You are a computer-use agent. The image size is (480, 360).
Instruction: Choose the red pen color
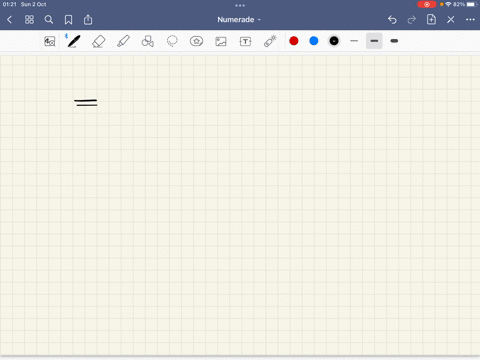point(294,41)
